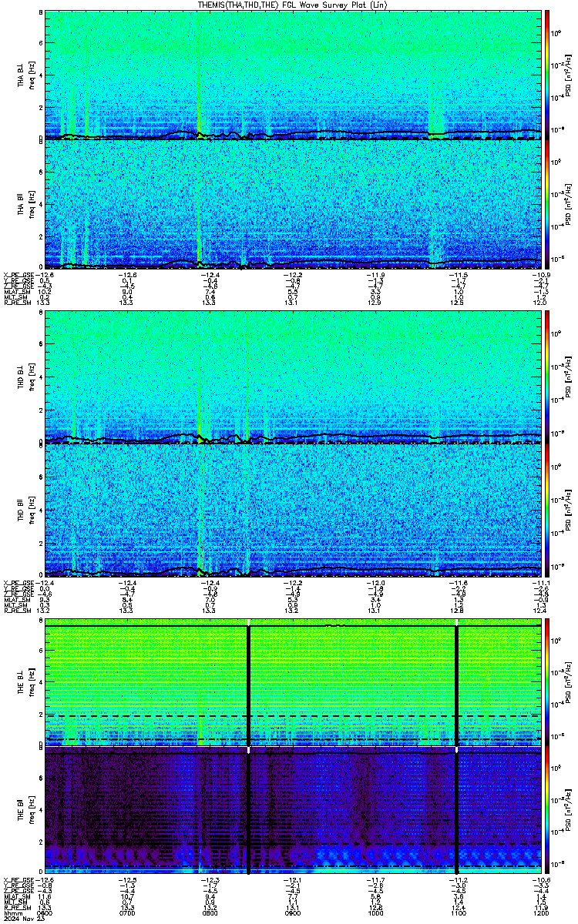Click the -10.9 X_RE_GSE value under THA

(543, 275)
